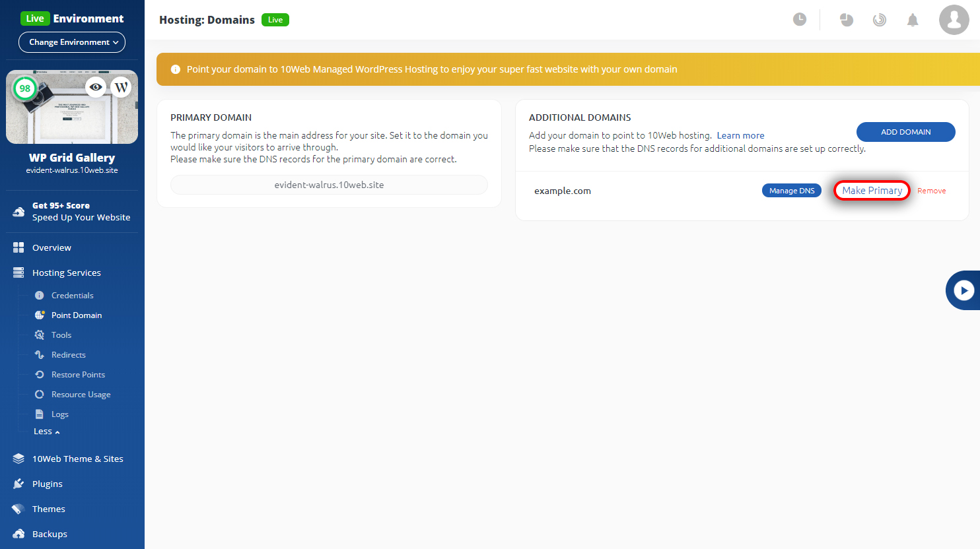The image size is (980, 549).
Task: Make example.com the primary domain
Action: coord(872,191)
